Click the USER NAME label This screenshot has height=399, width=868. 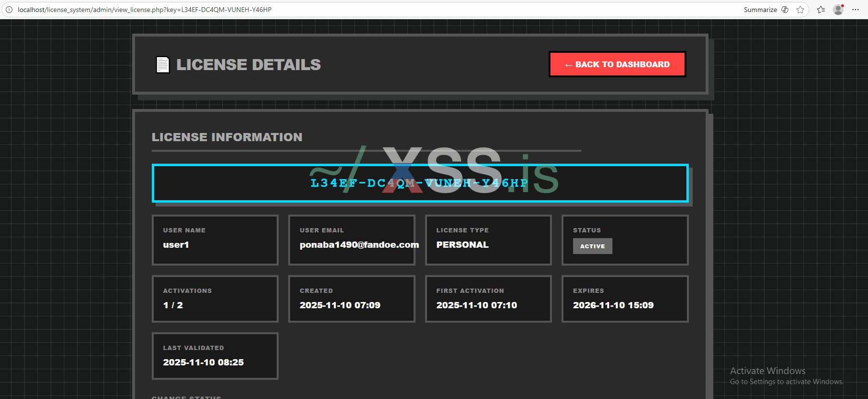click(184, 230)
